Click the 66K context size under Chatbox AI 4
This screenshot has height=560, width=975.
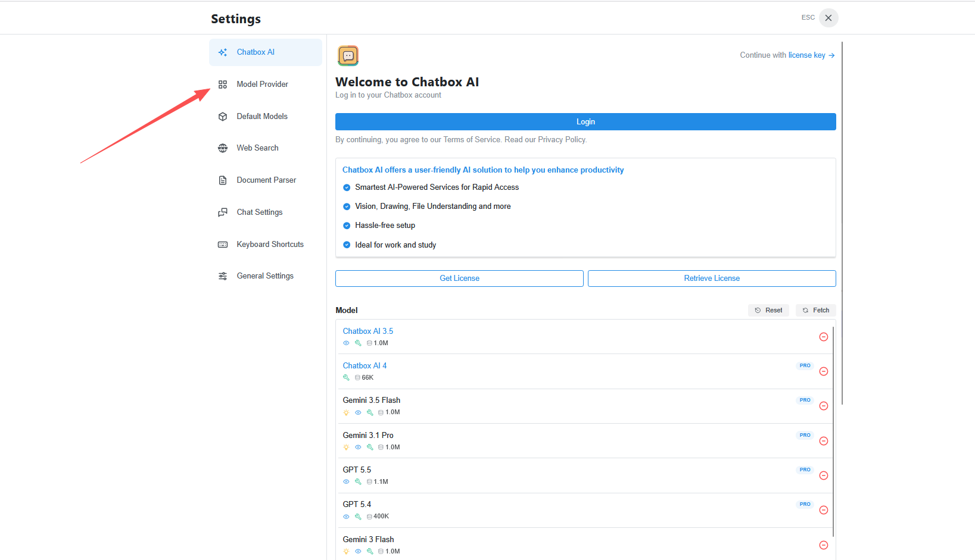coord(365,378)
